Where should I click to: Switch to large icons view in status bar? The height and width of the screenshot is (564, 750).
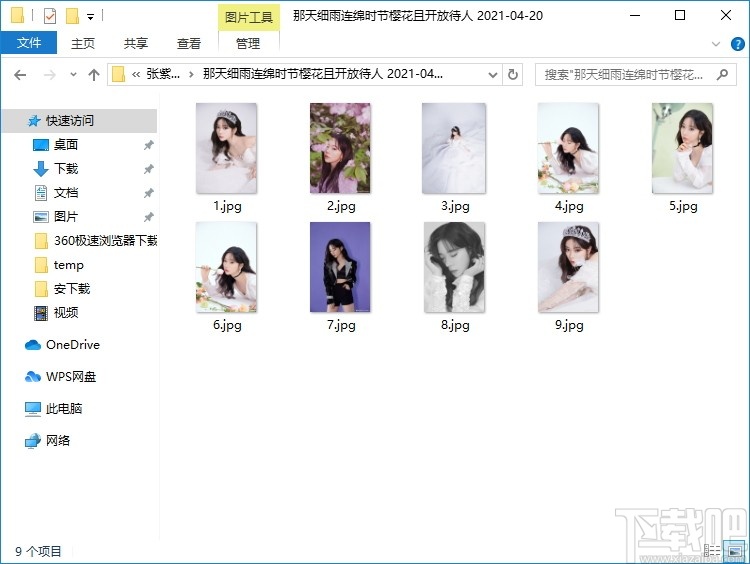click(x=734, y=551)
